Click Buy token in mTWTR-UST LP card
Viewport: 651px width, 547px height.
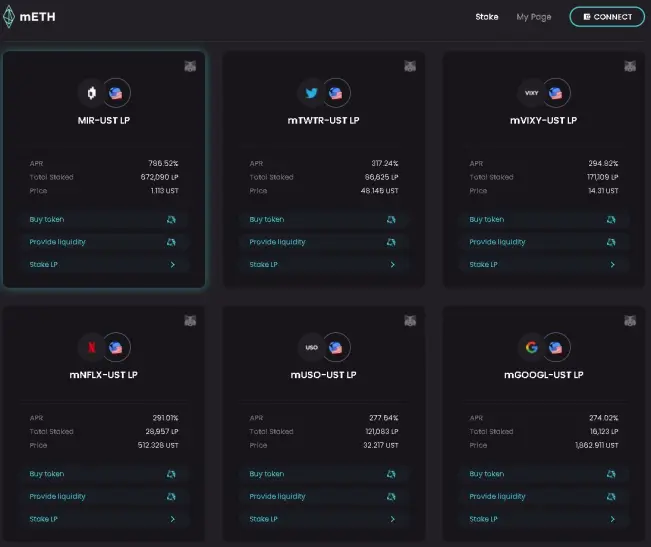pos(323,219)
